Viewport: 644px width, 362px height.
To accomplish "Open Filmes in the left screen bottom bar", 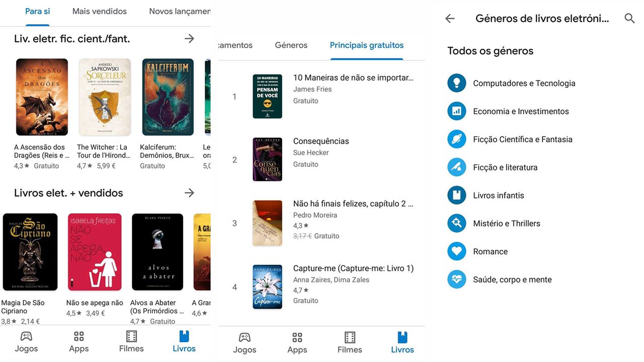I will (x=131, y=342).
